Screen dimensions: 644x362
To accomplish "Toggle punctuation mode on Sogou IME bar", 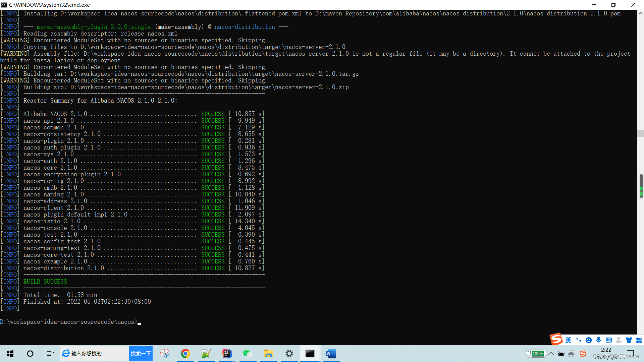I will point(579,340).
